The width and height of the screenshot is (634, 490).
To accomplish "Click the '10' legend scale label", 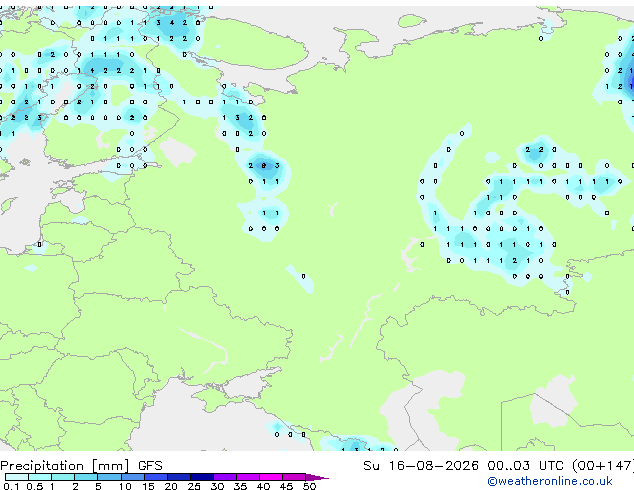I will 125,486.
